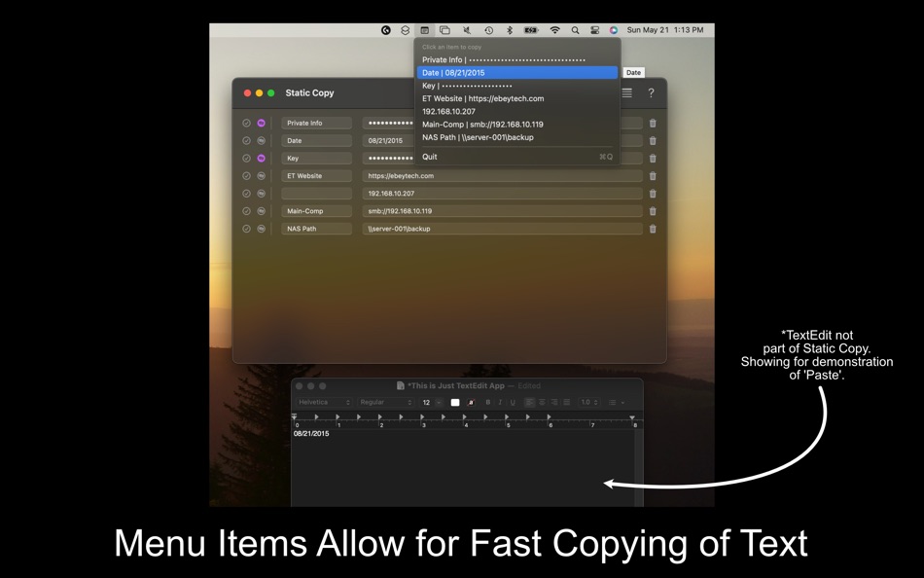
Task: Click the battery status icon
Action: (531, 30)
